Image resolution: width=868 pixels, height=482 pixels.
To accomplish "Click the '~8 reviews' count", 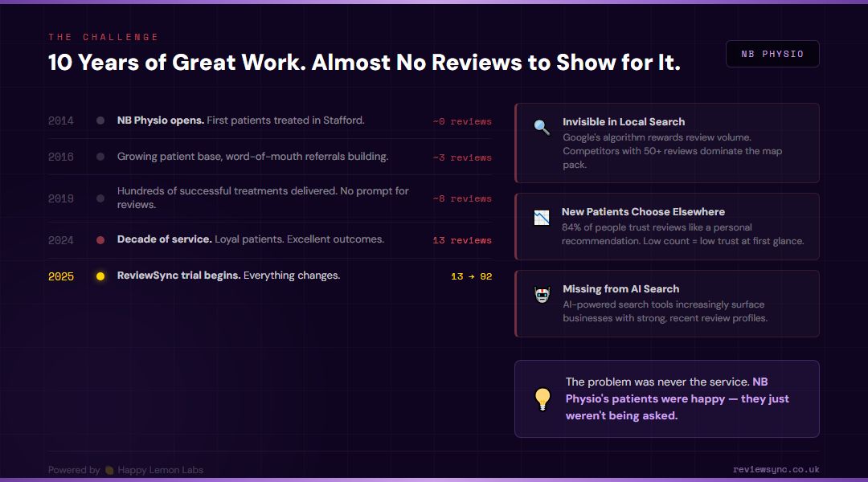I will point(462,198).
